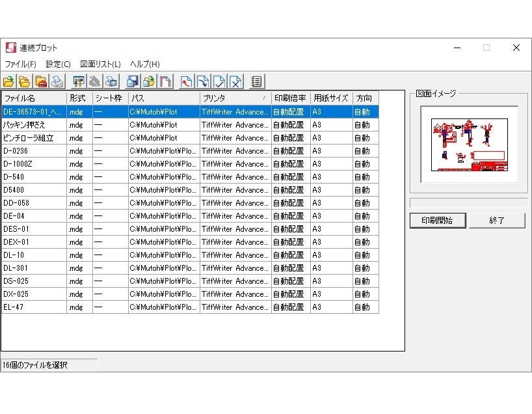The height and width of the screenshot is (414, 532).
Task: Open the hammer settings window icon
Action: pos(79,81)
